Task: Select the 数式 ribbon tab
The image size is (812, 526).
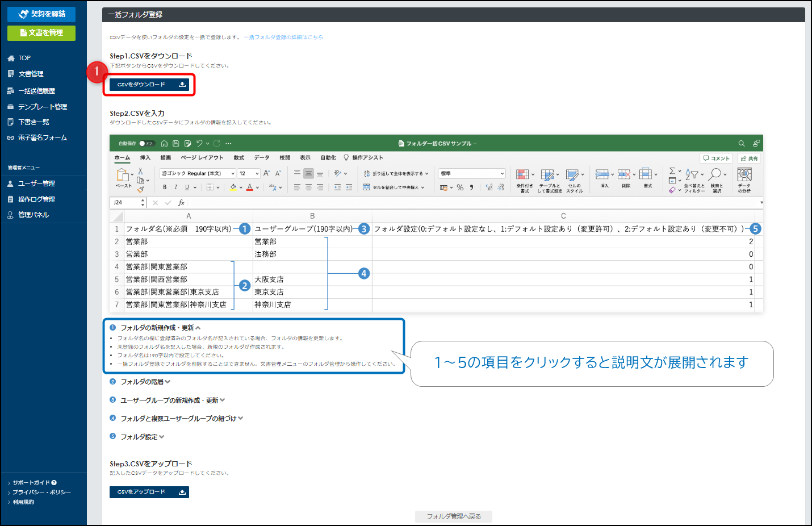Action: point(239,158)
